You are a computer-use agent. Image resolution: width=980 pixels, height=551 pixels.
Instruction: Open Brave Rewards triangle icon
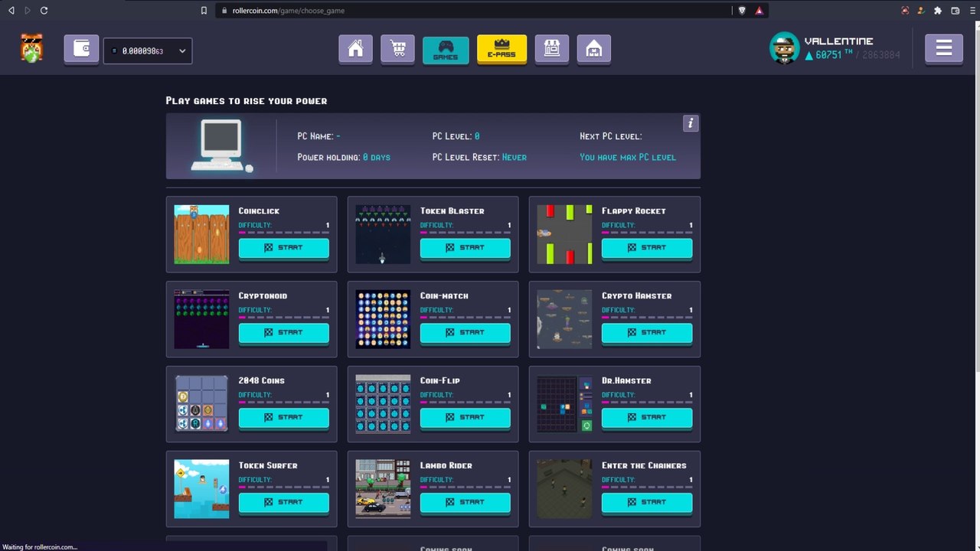click(x=759, y=11)
